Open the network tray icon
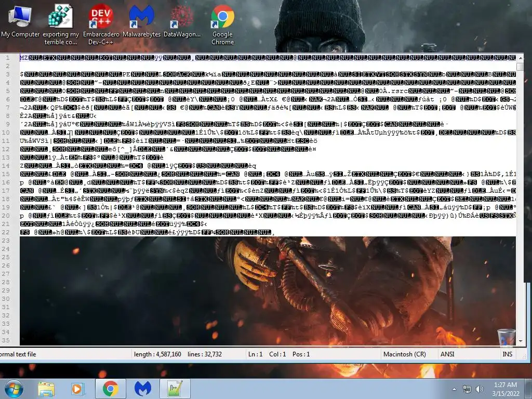The image size is (532, 399). click(467, 389)
